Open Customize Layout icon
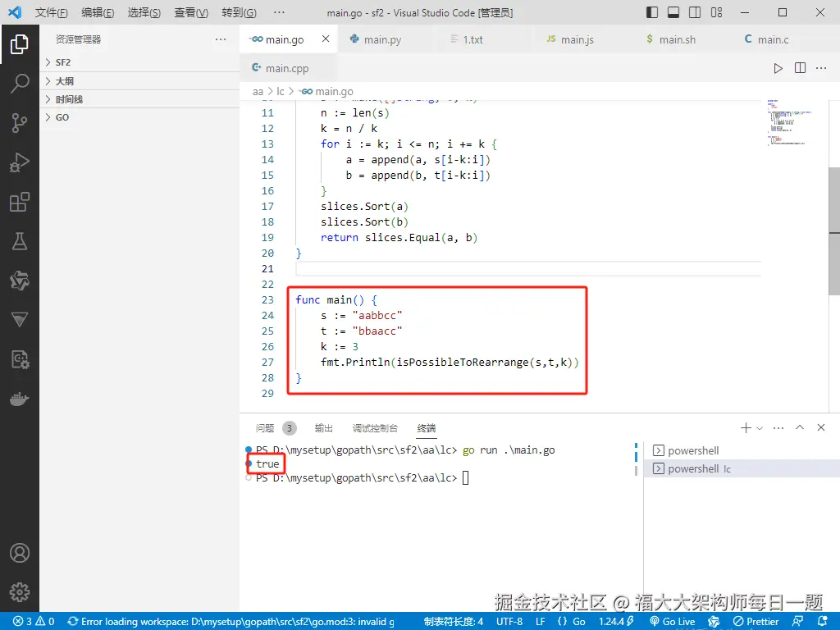The width and height of the screenshot is (840, 630). (x=716, y=12)
